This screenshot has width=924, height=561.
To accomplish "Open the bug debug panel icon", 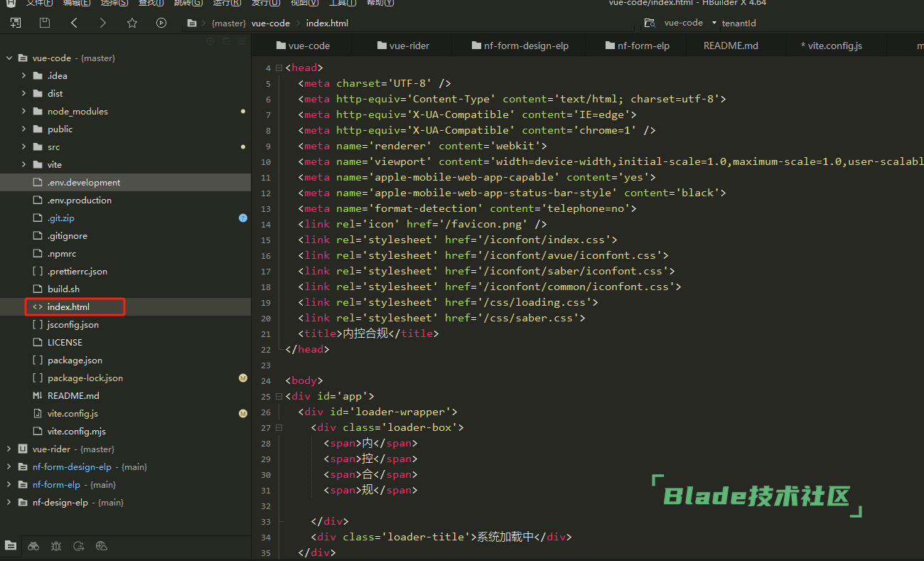I will (x=56, y=546).
